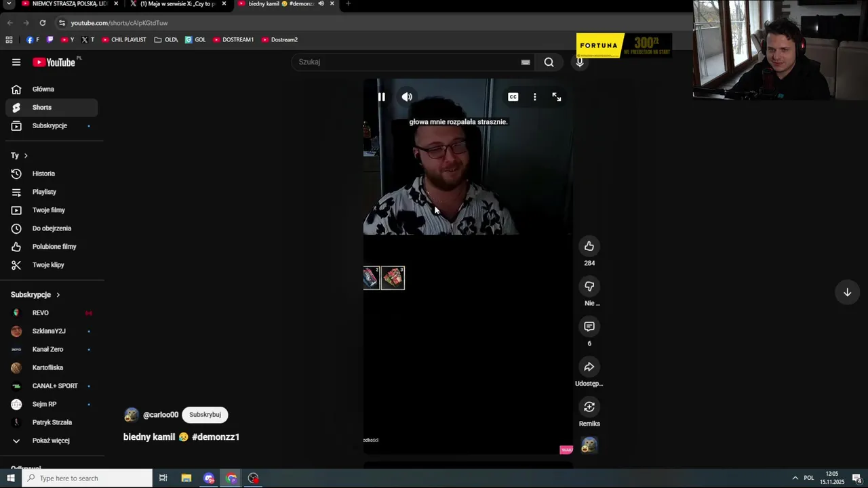868x488 pixels.
Task: Enter fullscreen on the Short
Action: tap(557, 97)
